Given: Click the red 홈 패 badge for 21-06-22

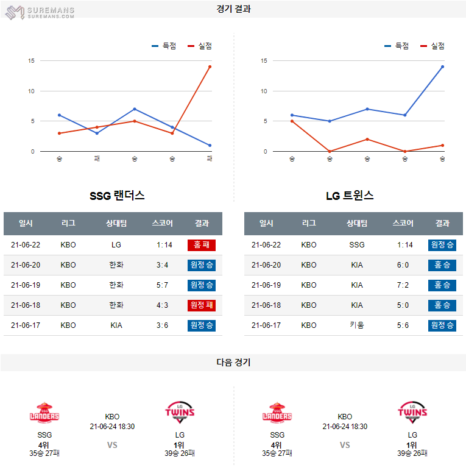Looking at the screenshot, I should [x=202, y=245].
